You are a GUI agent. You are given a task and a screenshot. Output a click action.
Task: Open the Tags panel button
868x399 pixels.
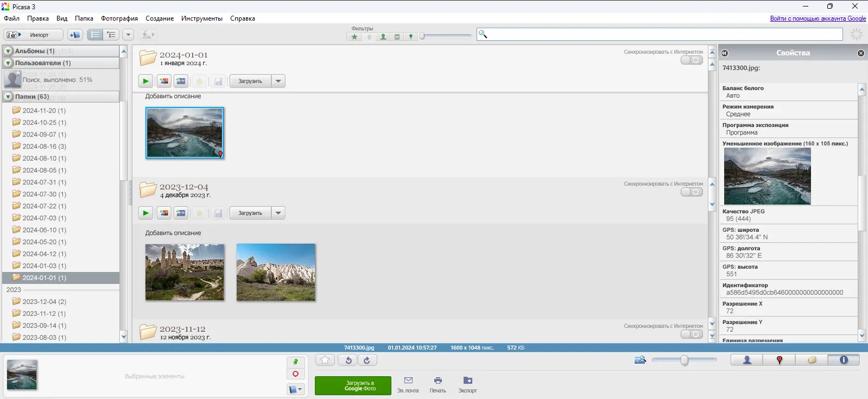[812, 360]
